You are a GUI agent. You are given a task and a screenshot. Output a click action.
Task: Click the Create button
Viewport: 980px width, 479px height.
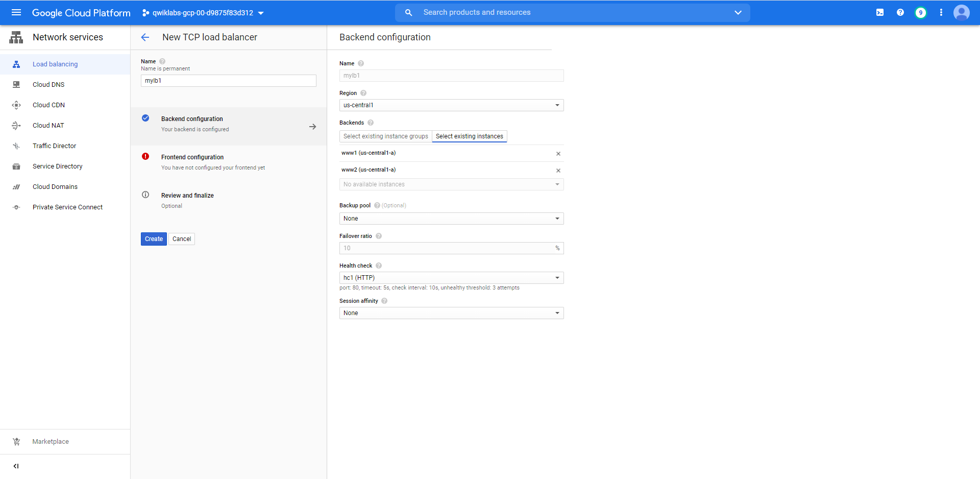(154, 239)
